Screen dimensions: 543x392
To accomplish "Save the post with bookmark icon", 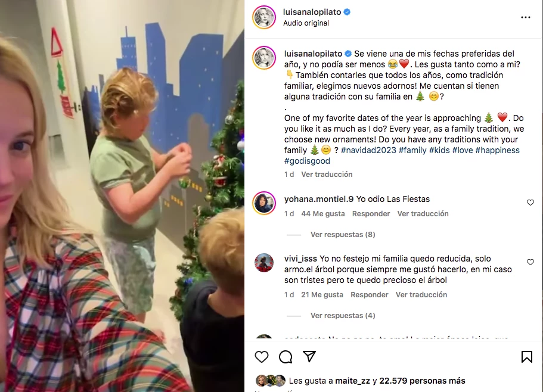I will click(x=527, y=357).
